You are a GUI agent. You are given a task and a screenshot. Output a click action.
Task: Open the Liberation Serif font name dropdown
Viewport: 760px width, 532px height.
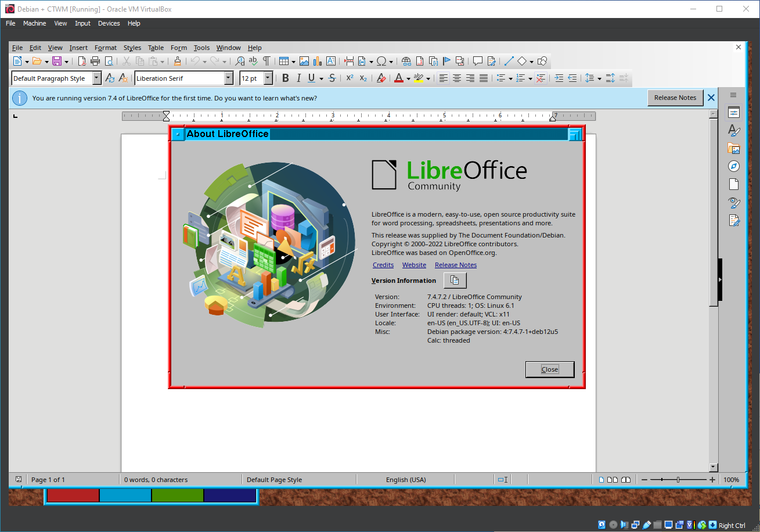pos(229,78)
